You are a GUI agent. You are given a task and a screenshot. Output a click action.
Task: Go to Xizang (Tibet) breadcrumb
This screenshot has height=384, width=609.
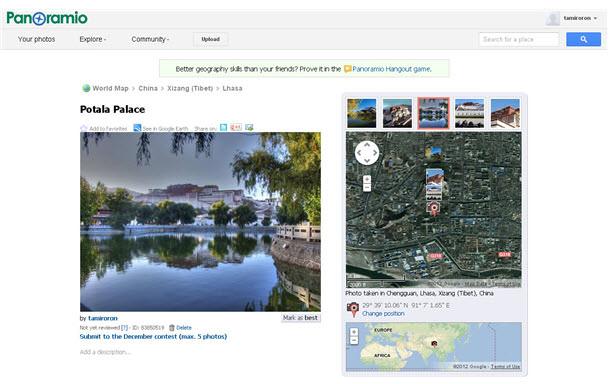pos(190,89)
